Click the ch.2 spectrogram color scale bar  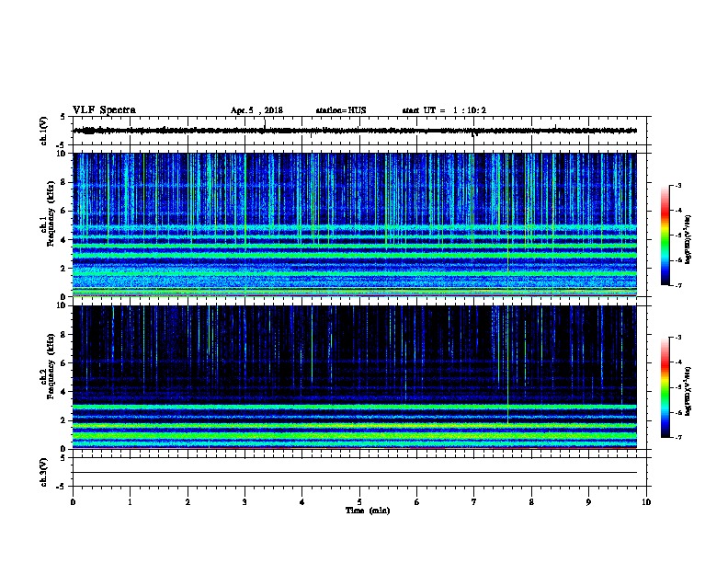pos(665,387)
